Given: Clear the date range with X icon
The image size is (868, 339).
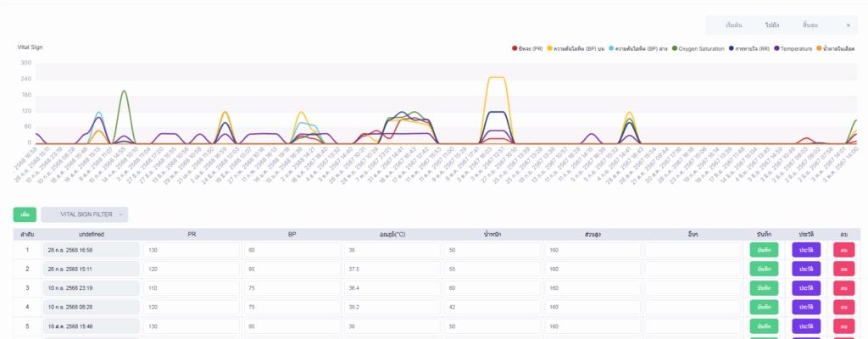Looking at the screenshot, I should click(848, 26).
